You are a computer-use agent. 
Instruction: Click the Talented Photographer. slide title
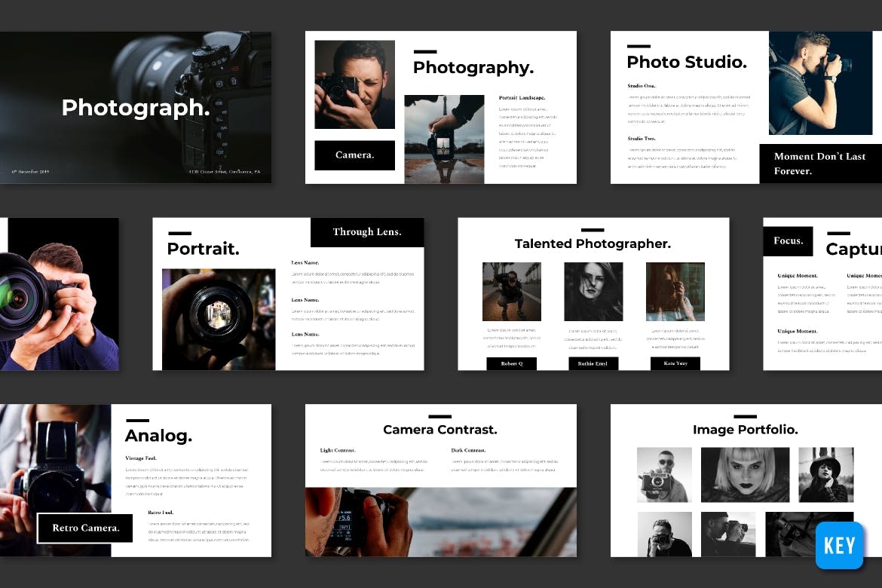(593, 243)
